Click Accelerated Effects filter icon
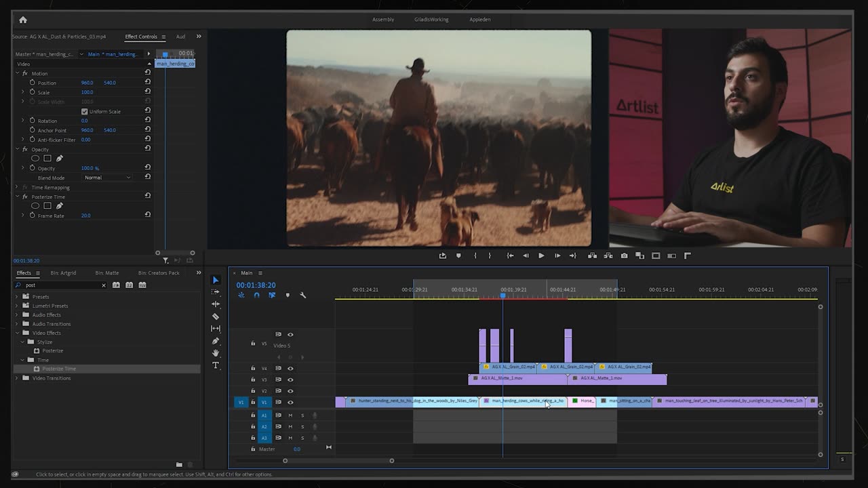 (x=117, y=285)
